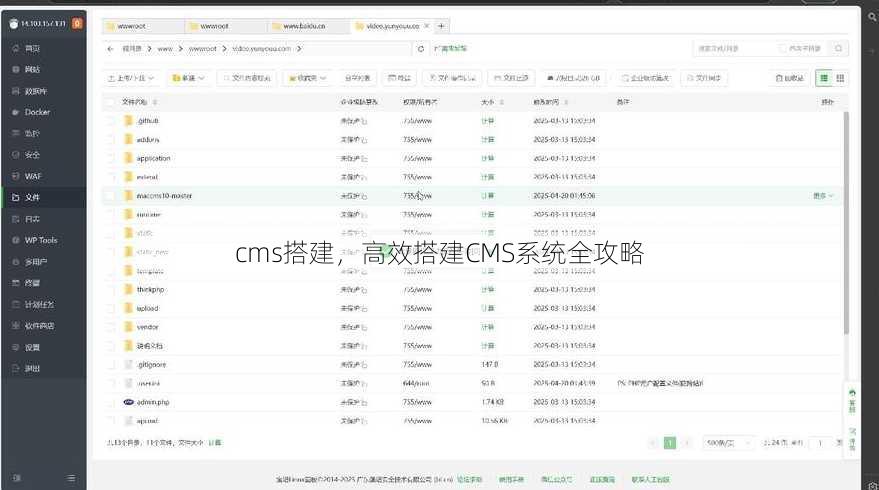Screen dimensions: 879x490
Task: Click the folder icon of vendor
Action: tap(128, 327)
